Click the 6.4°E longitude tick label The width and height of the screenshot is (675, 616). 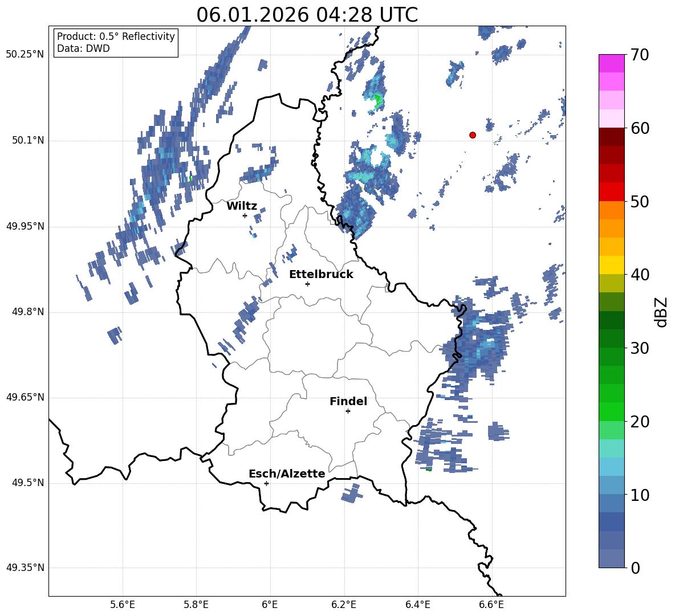point(417,605)
